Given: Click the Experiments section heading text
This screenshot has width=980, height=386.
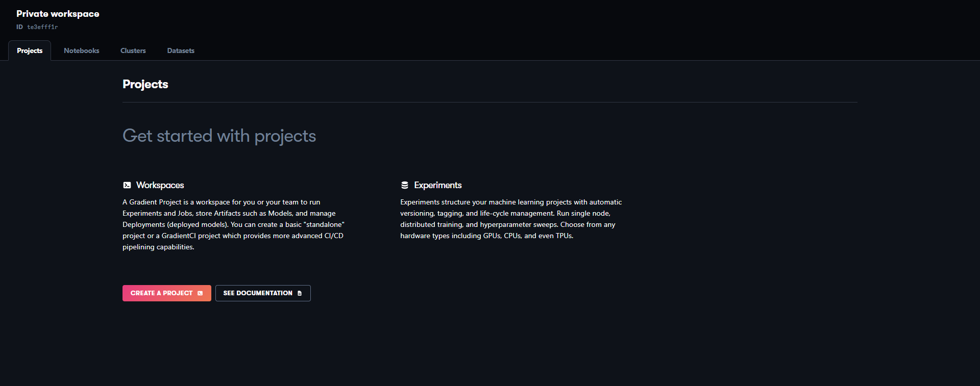Looking at the screenshot, I should (438, 185).
